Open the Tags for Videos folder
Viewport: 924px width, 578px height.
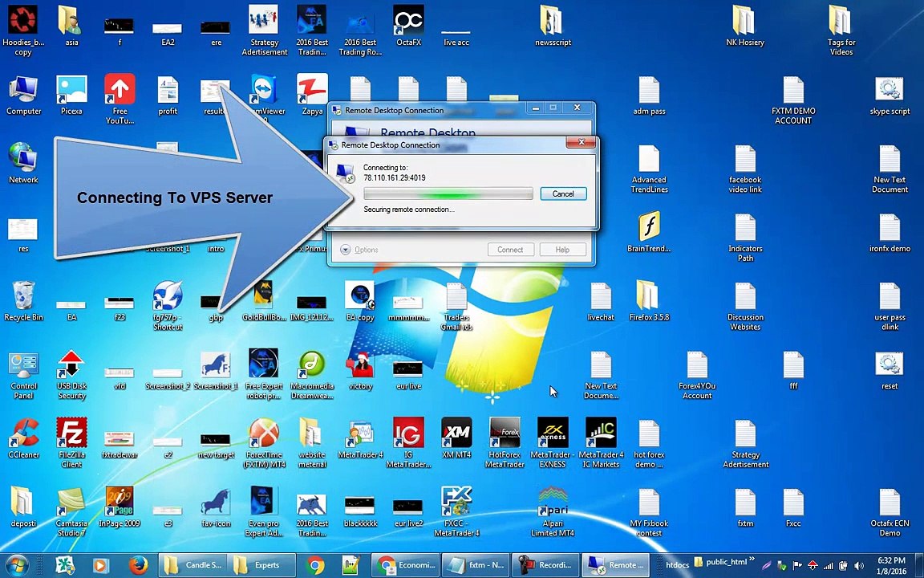pos(841,30)
